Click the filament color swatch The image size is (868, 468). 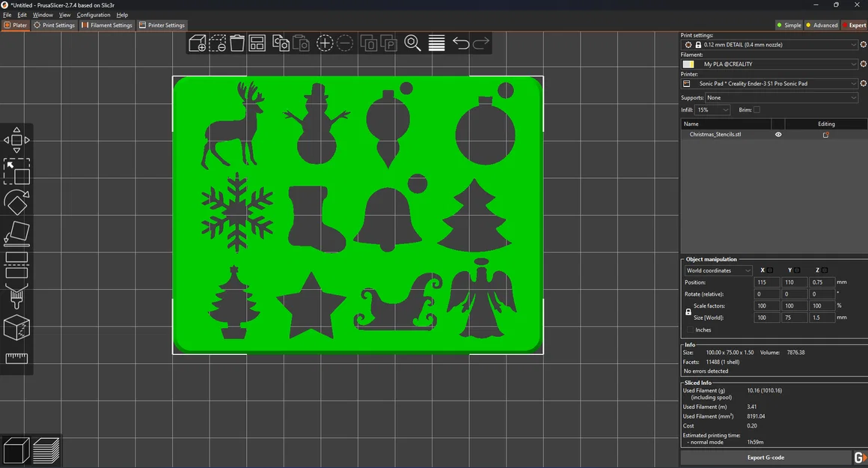pyautogui.click(x=688, y=64)
